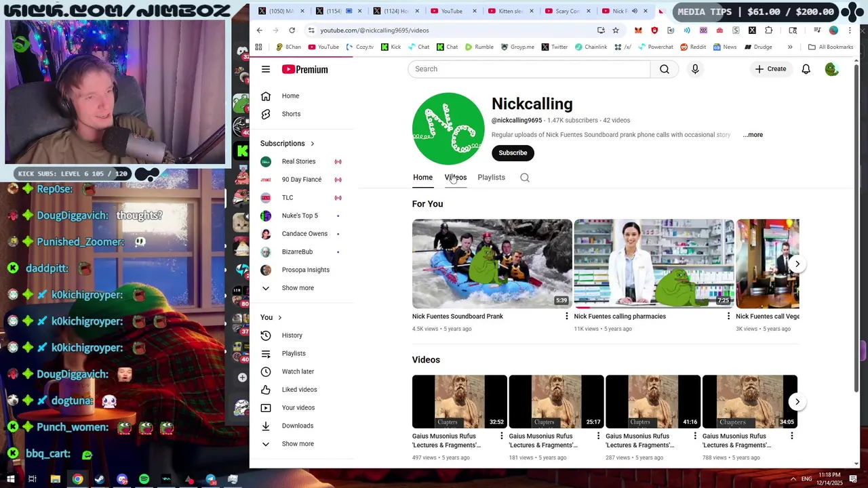The image size is (868, 488).
Task: Subscribe to Nickcalling channel
Action: (513, 152)
